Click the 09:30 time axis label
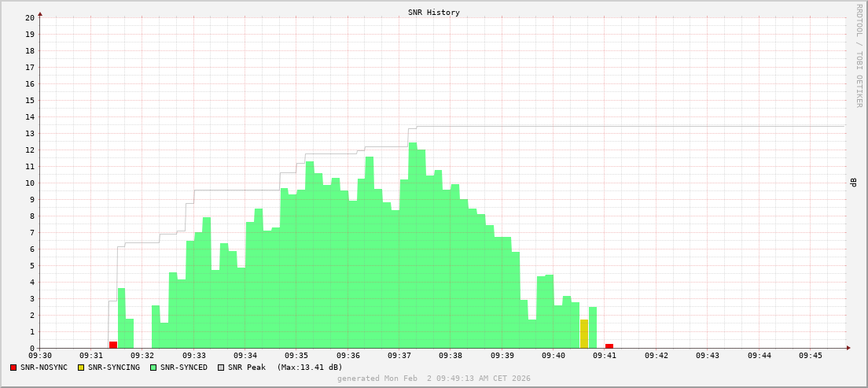 point(40,356)
